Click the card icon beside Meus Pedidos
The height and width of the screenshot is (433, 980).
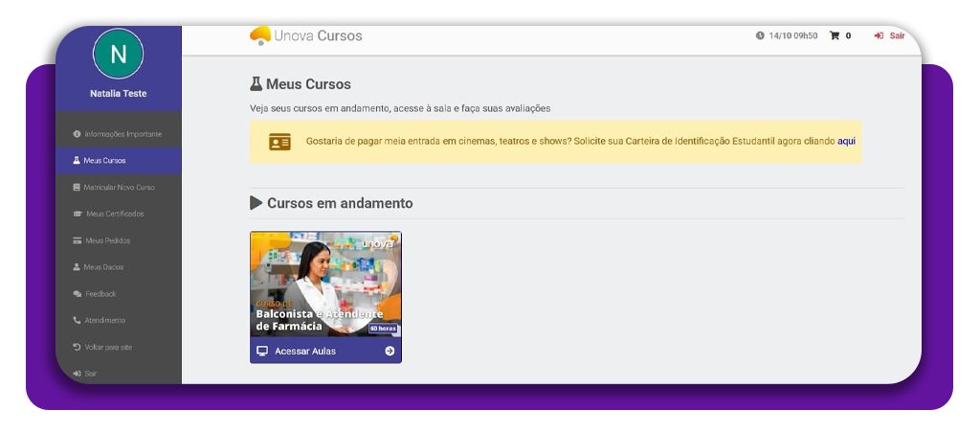tap(78, 240)
